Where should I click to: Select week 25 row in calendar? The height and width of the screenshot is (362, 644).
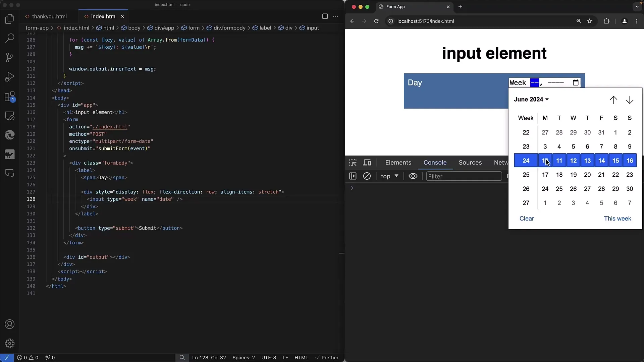[526, 175]
